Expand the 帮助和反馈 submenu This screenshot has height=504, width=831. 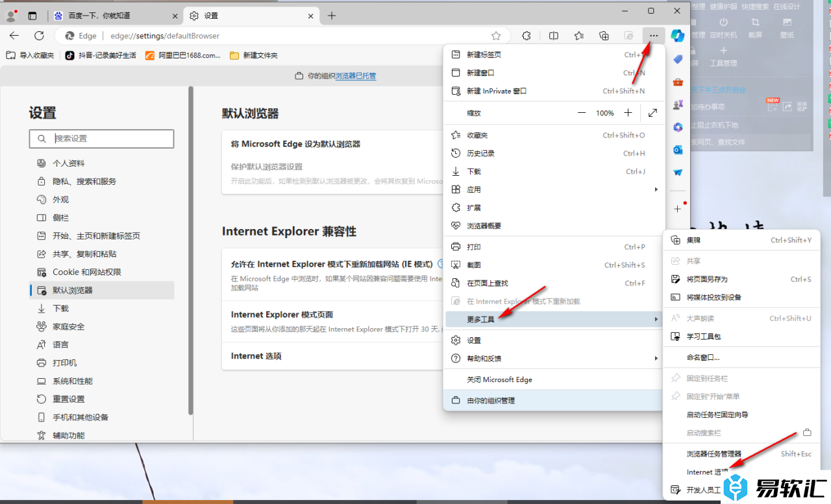[x=554, y=358]
